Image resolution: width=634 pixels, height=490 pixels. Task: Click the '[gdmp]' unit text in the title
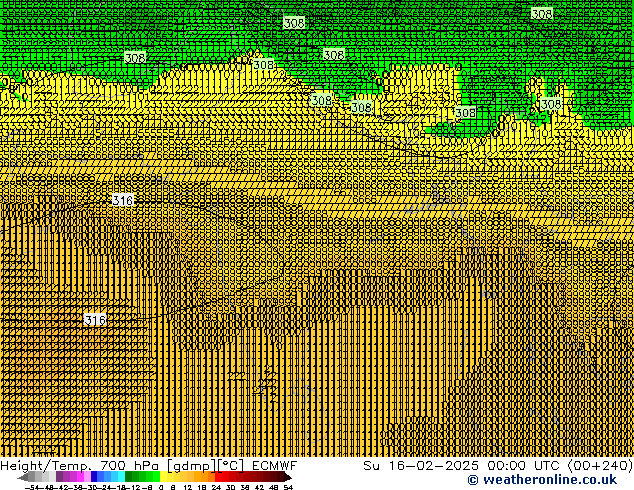(191, 466)
